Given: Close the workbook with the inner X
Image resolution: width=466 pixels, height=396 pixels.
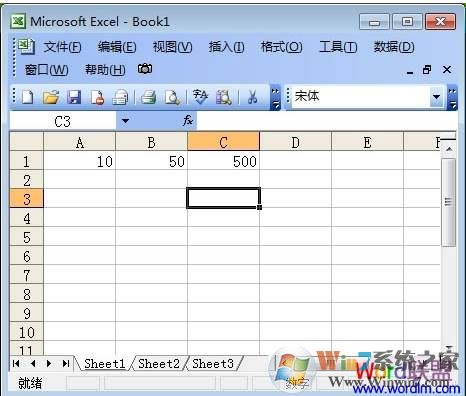Looking at the screenshot, I should pyautogui.click(x=447, y=70).
